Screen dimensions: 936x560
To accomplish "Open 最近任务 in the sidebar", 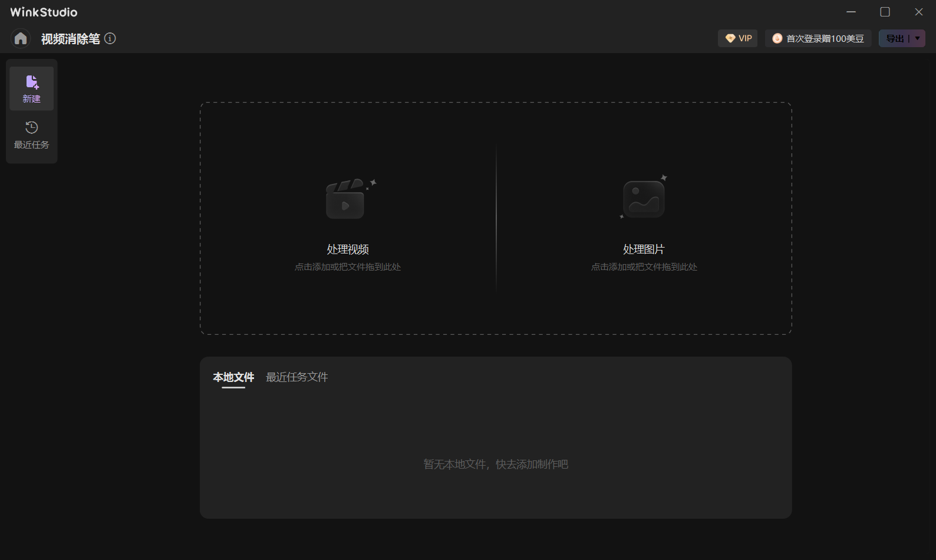I will coord(32,135).
